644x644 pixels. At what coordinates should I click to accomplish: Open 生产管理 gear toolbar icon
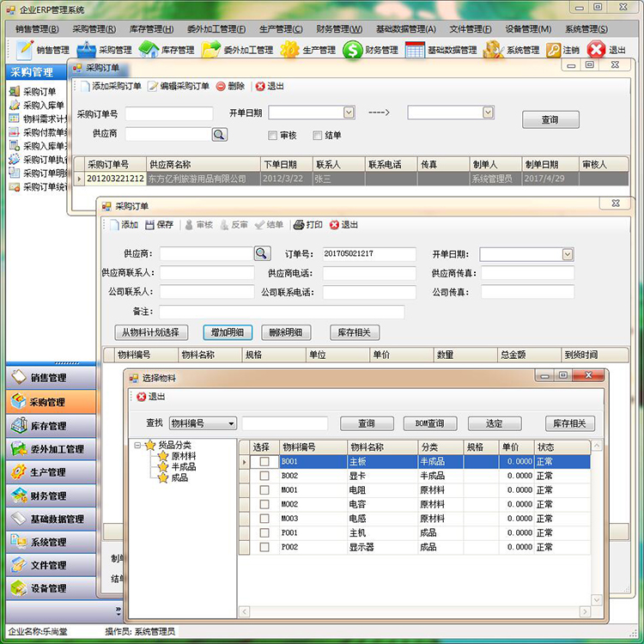(x=289, y=50)
